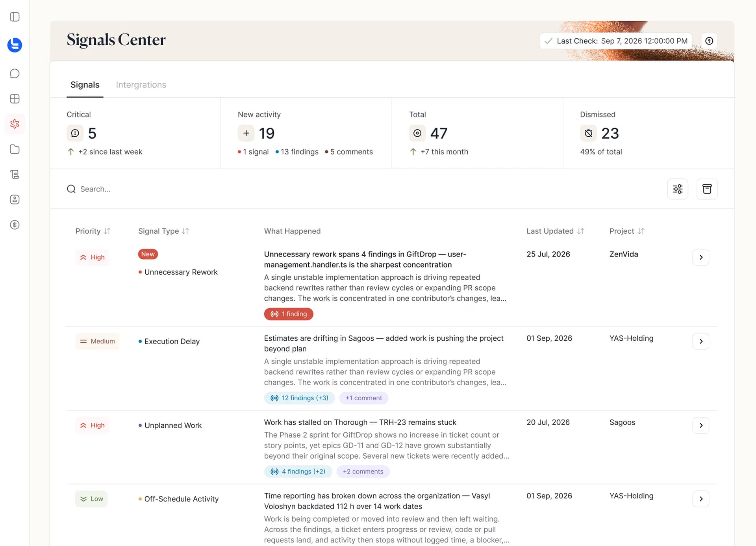Open the contacts badge sidebar icon
The width and height of the screenshot is (756, 546).
pyautogui.click(x=15, y=200)
